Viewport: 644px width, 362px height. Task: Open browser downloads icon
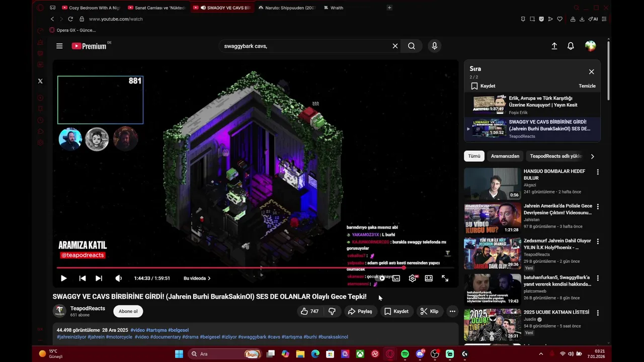[x=582, y=19]
